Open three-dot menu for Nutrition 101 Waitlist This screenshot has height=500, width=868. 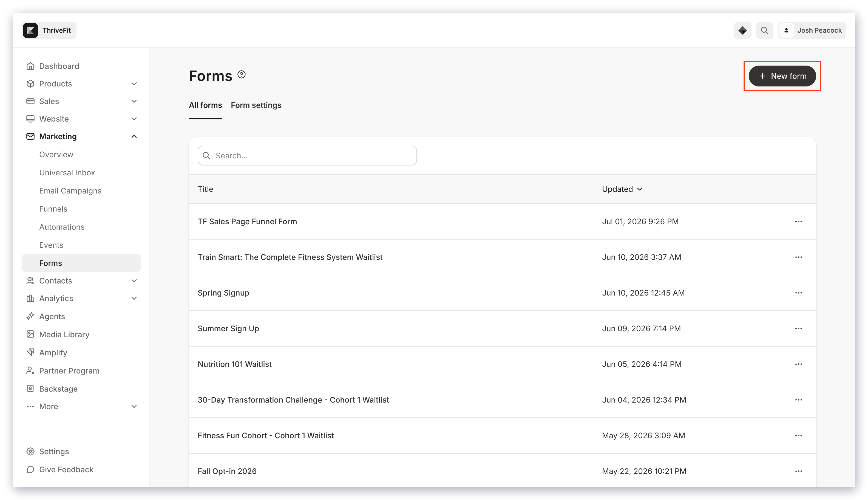798,364
